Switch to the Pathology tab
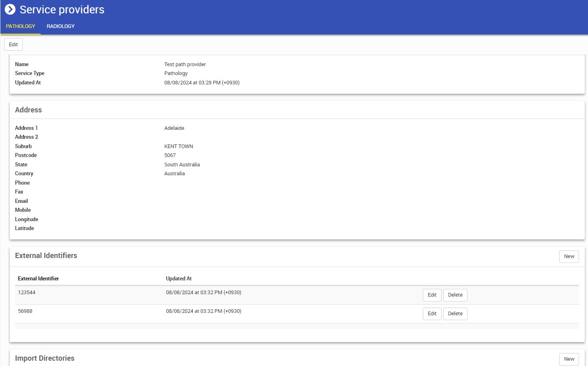588x366 pixels. 20,26
